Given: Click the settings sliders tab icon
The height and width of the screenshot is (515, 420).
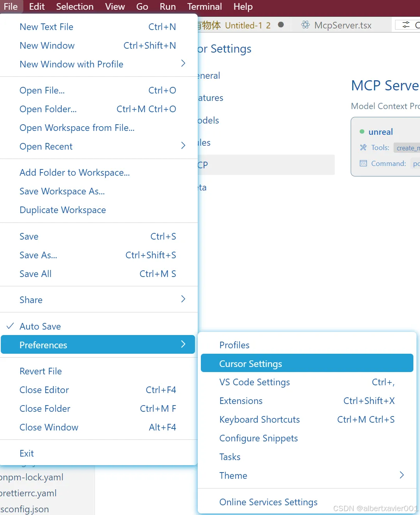Looking at the screenshot, I should point(406,25).
